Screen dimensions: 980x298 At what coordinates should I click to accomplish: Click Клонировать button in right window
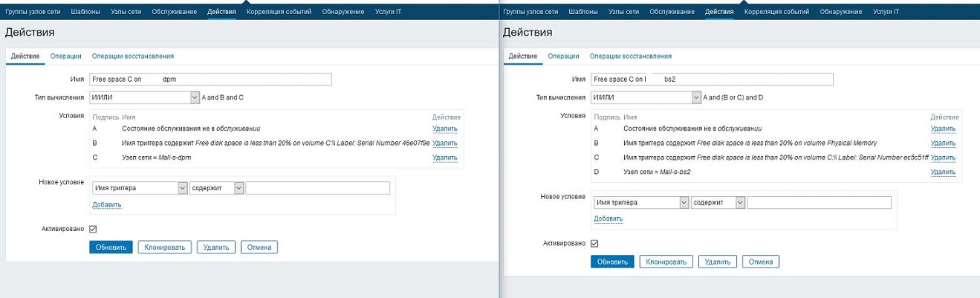point(666,262)
